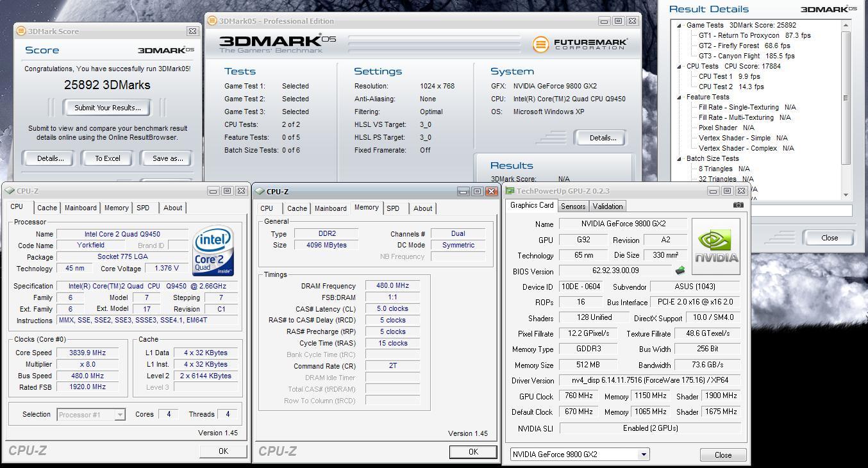Click the Rated FSB 1920.0 MHz value
Viewport: 868px width, 468px height.
point(88,387)
